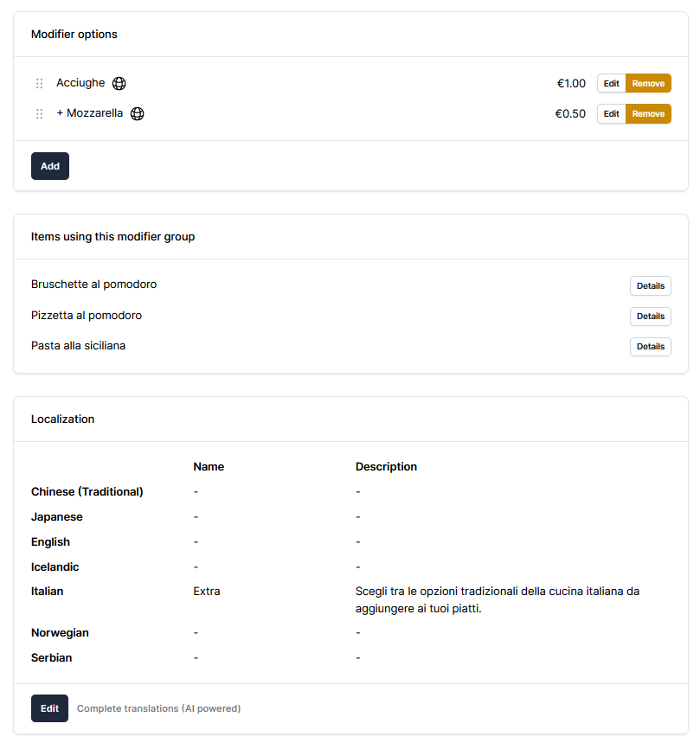The width and height of the screenshot is (700, 749).
Task: Grab the drag handle for + Mozzarella
Action: tap(40, 114)
